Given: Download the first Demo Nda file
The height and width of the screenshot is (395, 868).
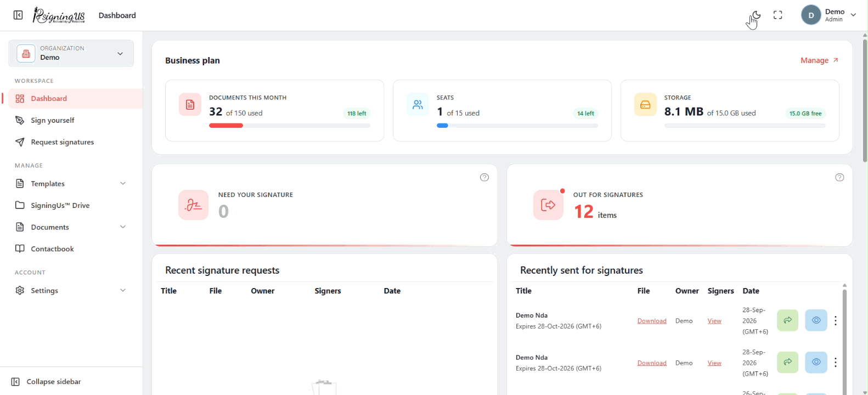Looking at the screenshot, I should tap(652, 321).
